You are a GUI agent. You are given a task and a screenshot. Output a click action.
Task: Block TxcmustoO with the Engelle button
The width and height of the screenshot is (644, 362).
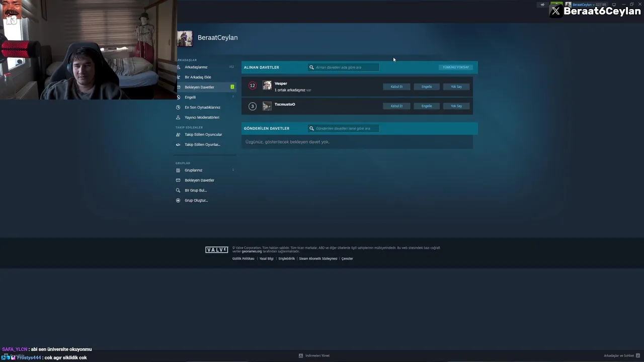pos(427,106)
